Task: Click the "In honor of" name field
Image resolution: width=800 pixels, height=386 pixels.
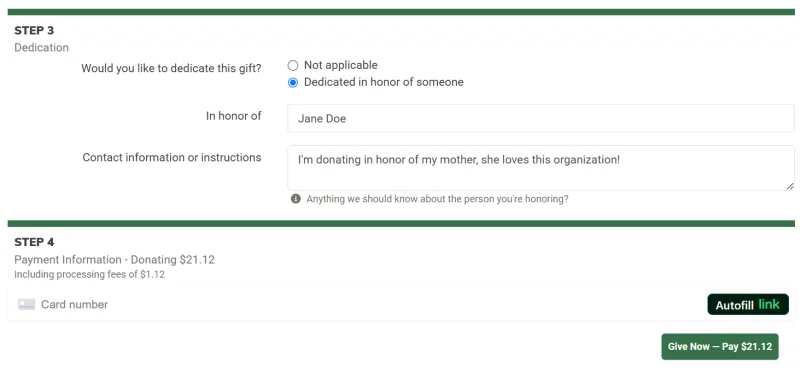Action: [541, 118]
